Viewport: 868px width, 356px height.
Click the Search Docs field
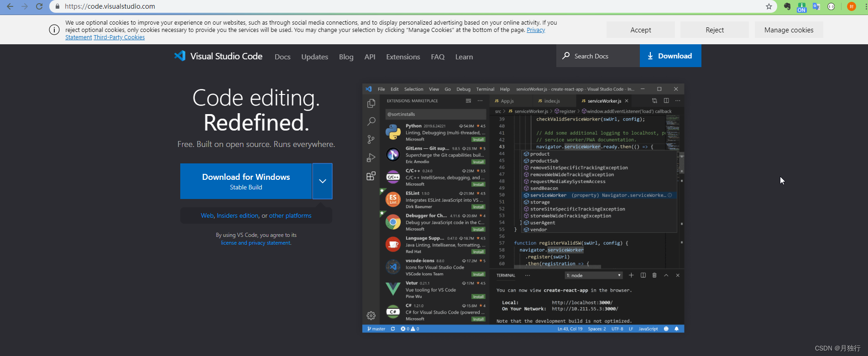[x=598, y=56]
